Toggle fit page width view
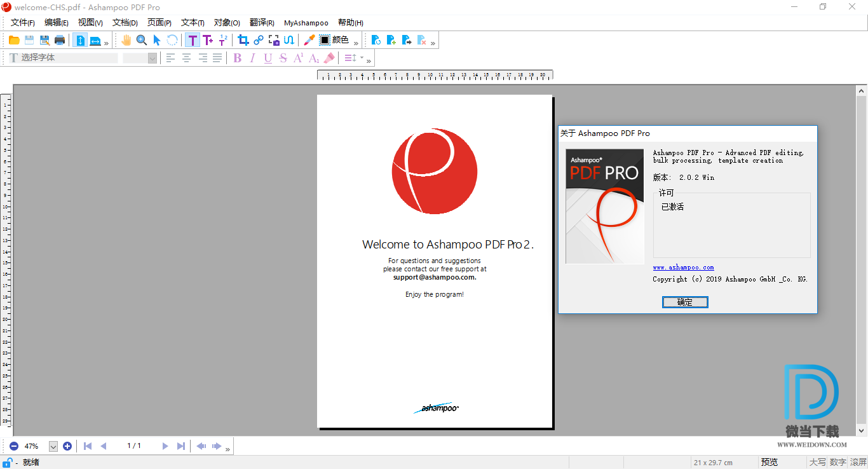 coord(95,40)
